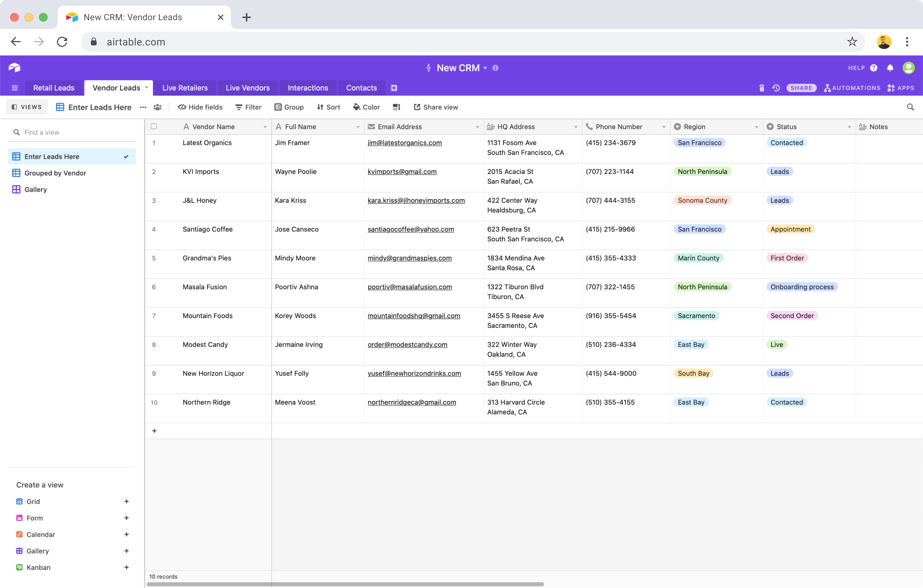Bookmark page with the star icon
This screenshot has height=588, width=923.
[852, 41]
